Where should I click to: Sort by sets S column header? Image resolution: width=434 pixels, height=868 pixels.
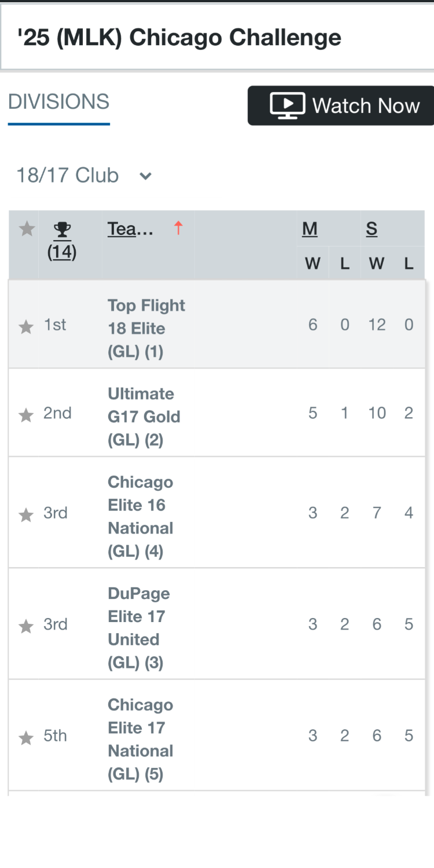372,229
